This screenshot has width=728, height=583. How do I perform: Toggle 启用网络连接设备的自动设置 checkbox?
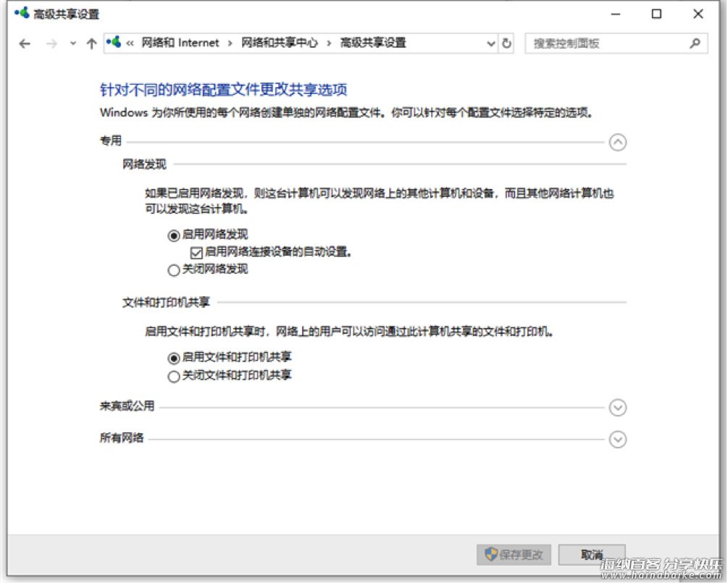pyautogui.click(x=196, y=253)
